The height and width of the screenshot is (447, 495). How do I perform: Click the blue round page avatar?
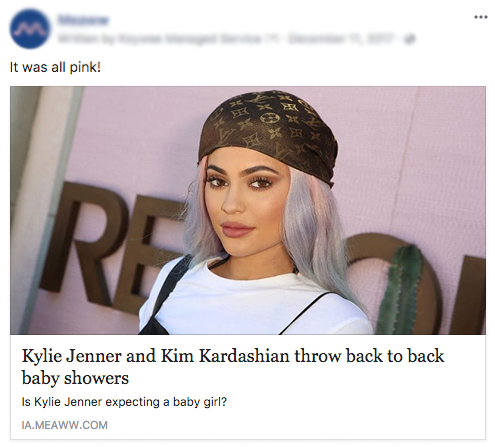coord(30,29)
